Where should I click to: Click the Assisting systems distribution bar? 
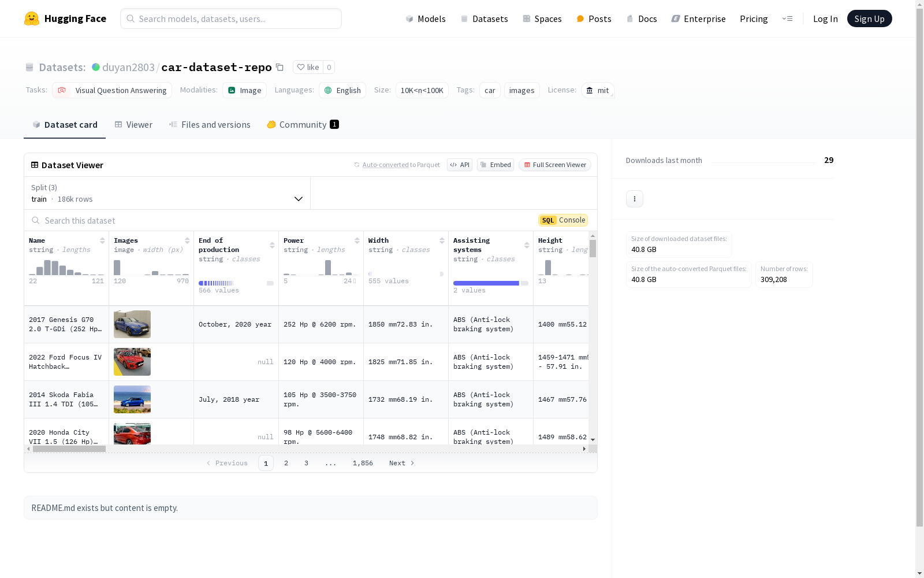[491, 283]
